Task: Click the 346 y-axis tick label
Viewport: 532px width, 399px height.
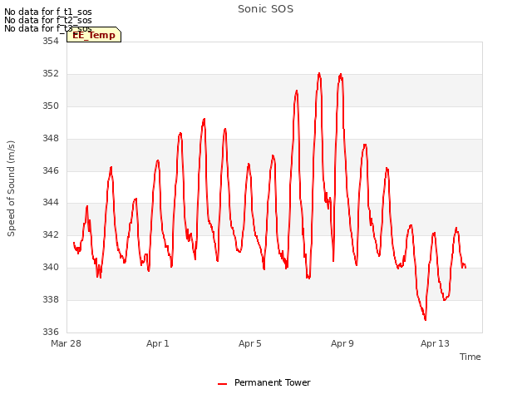Action: 51,170
